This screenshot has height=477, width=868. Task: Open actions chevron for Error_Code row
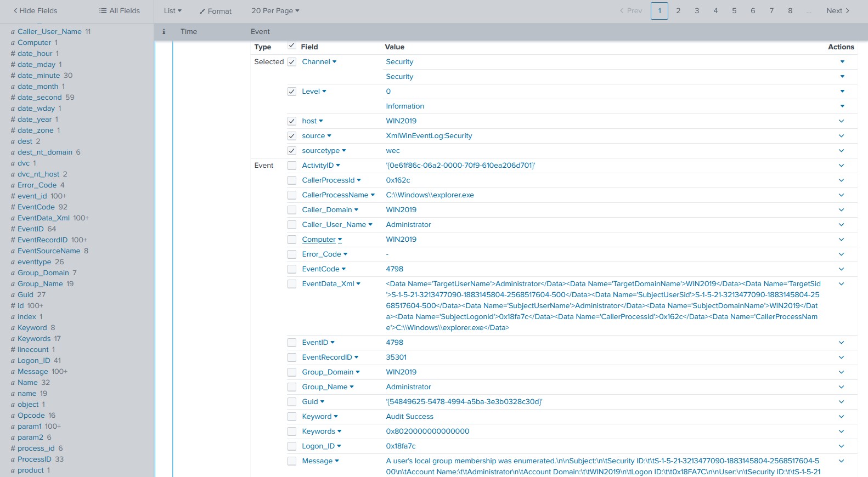842,254
